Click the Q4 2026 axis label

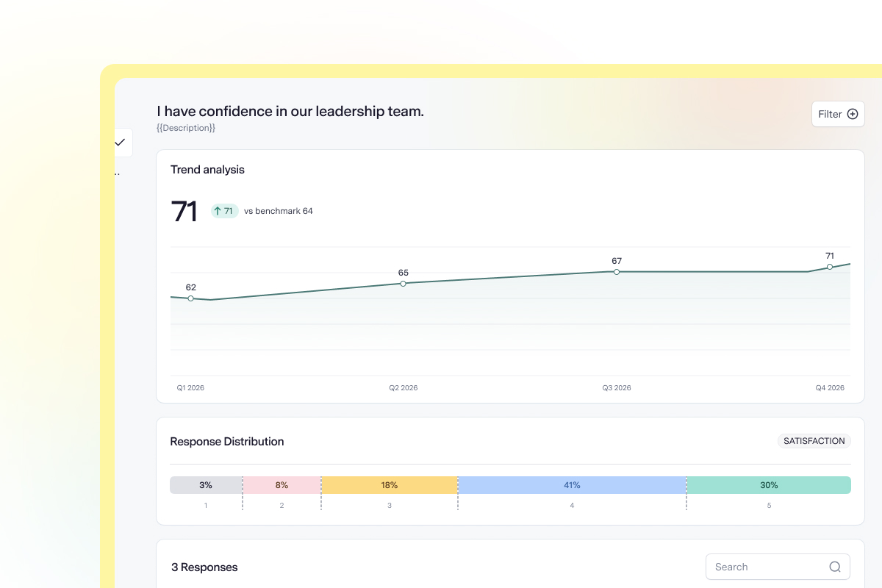point(830,387)
